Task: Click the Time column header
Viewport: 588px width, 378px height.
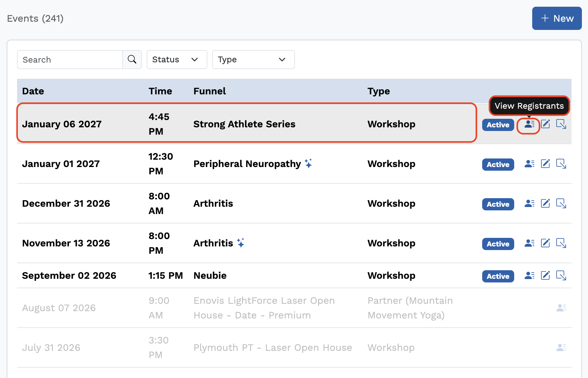Action: 160,91
